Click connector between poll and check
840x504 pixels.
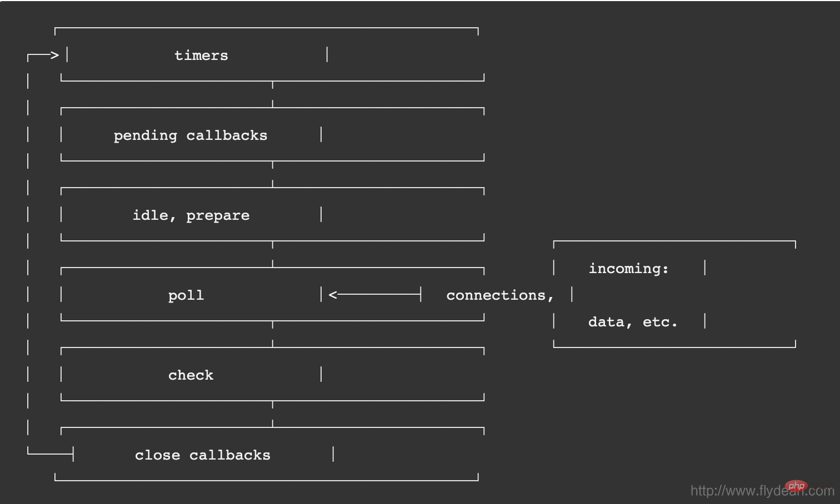(x=272, y=334)
